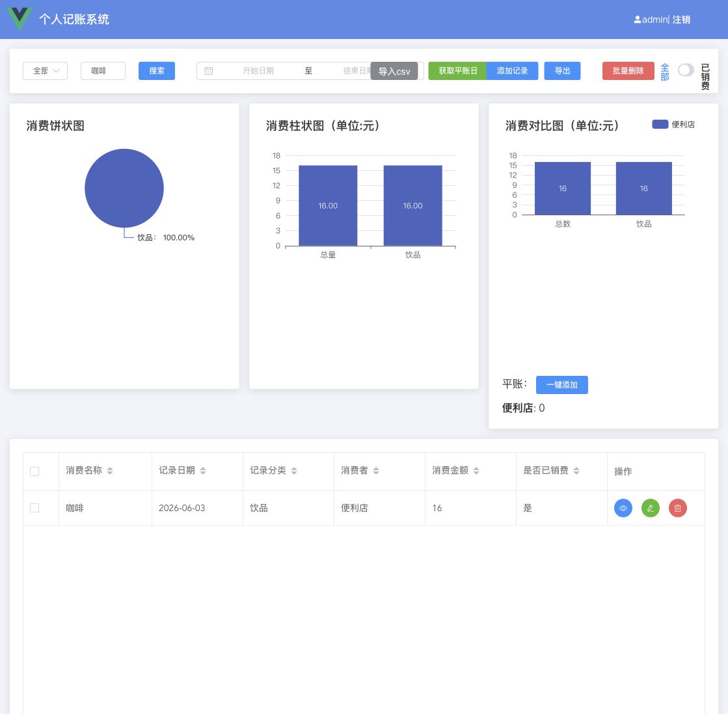Open the 全部 category dropdown
This screenshot has height=714, width=728.
[x=45, y=71]
